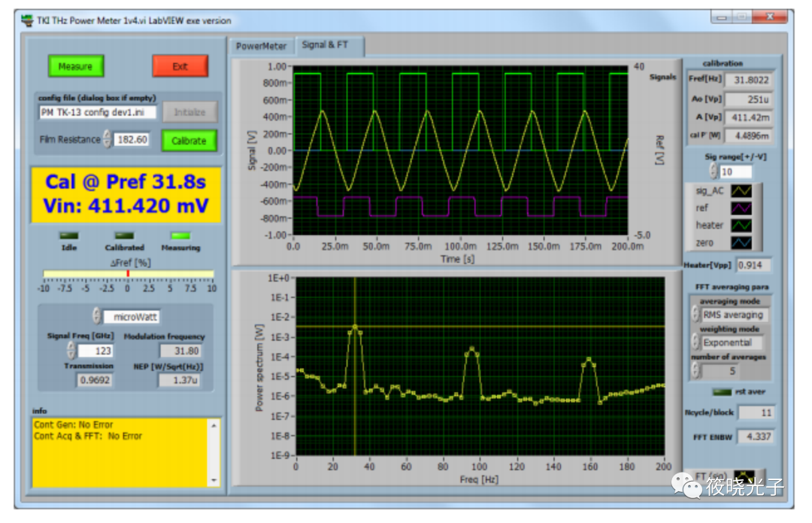Screen dimensions: 812x523
Task: Click the NEP value 1.37u
Action: (x=179, y=380)
